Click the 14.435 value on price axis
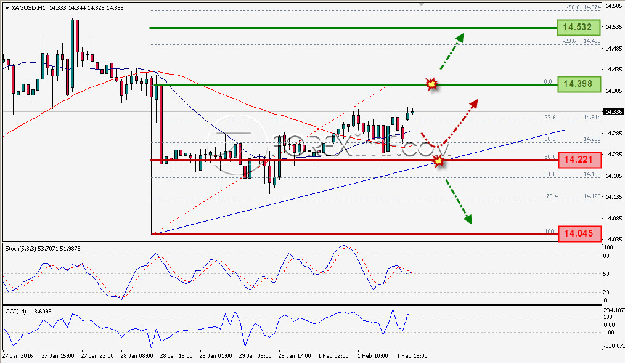The image size is (625, 364). click(613, 70)
